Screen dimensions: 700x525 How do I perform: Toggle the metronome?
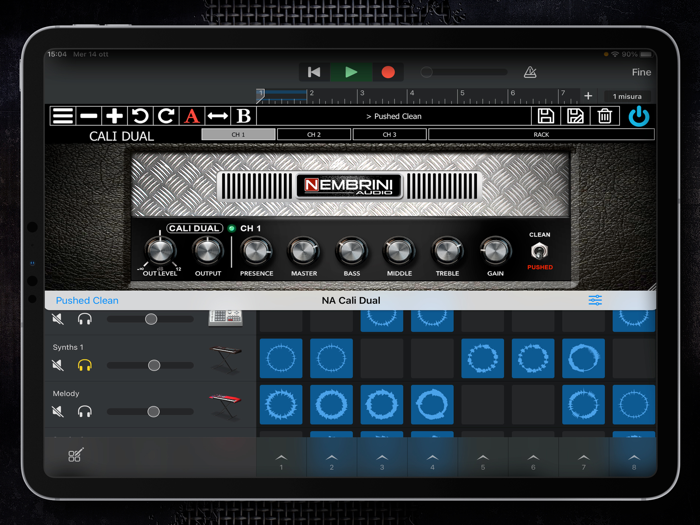coord(530,72)
